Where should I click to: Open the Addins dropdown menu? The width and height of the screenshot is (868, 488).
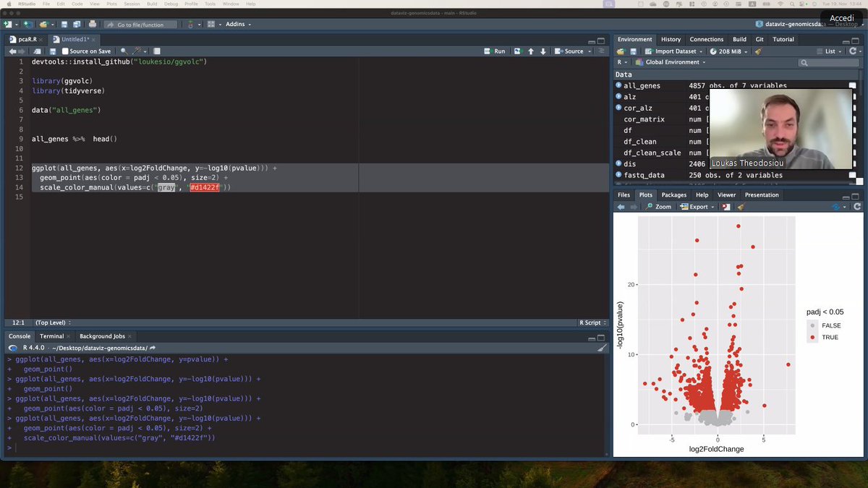coord(238,24)
